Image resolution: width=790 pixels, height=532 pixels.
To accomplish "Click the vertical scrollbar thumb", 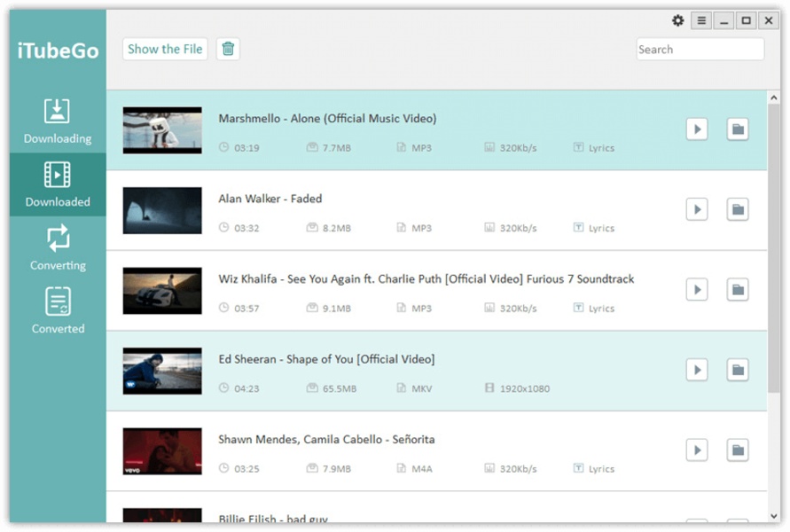I will (x=774, y=248).
